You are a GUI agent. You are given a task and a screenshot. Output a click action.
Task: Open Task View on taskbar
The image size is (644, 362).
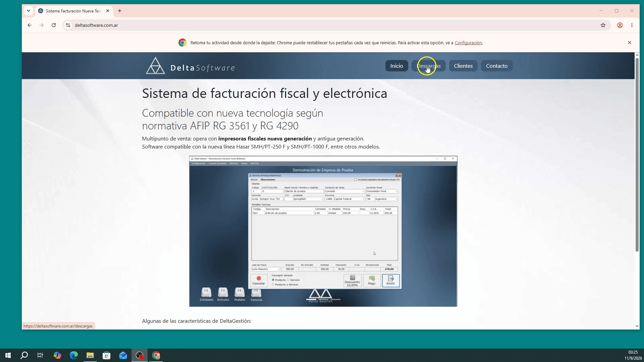(40, 355)
